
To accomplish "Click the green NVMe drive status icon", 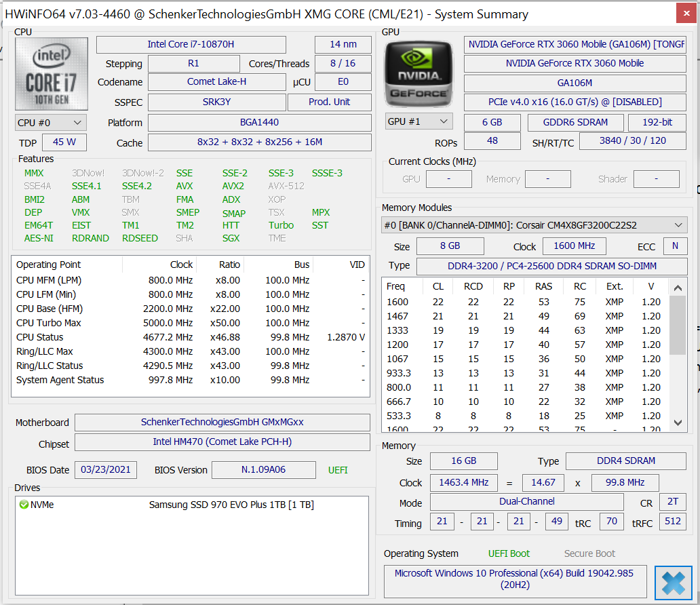I will click(24, 505).
